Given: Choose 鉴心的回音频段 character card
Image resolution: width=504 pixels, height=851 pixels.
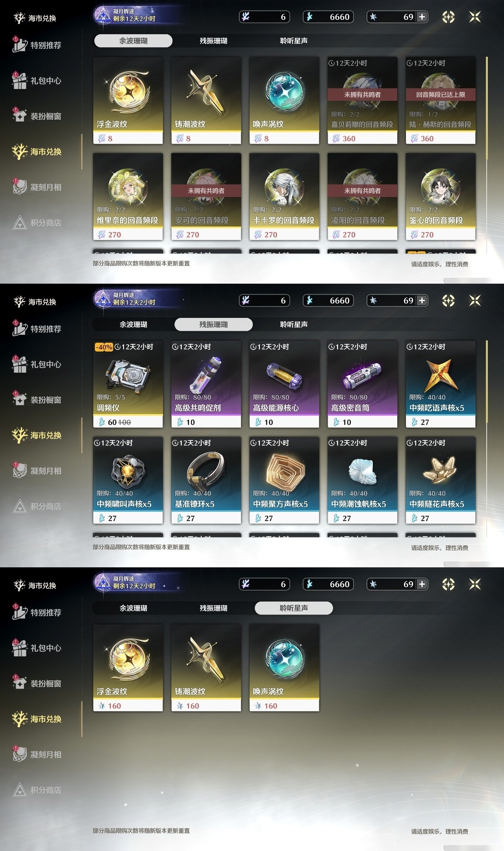Looking at the screenshot, I should click(x=441, y=197).
